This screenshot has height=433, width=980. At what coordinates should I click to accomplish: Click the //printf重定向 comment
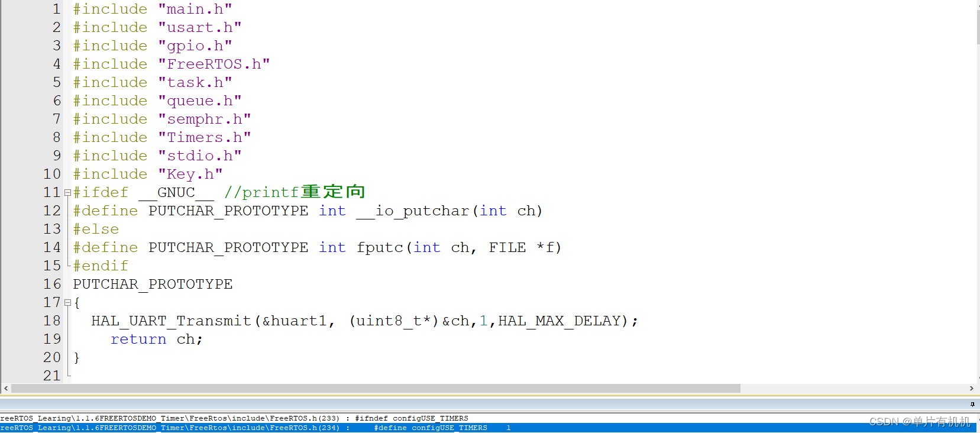[x=295, y=192]
